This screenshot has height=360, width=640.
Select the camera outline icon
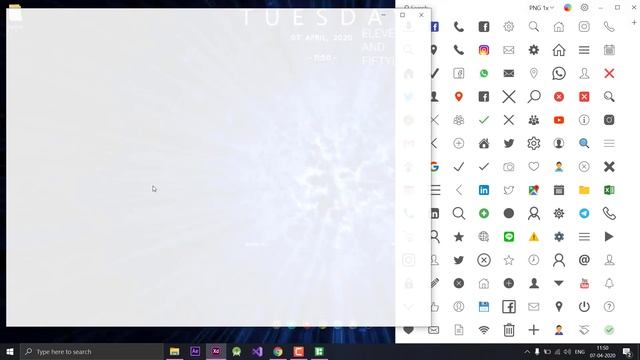[x=509, y=167]
